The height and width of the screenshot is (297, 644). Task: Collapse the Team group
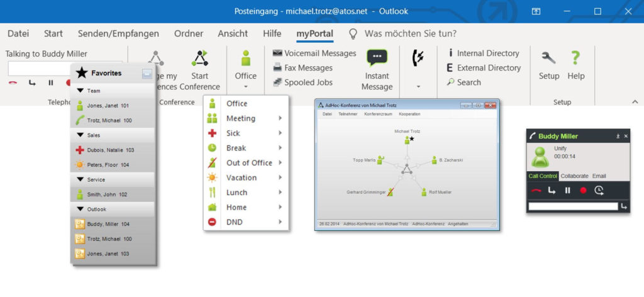80,91
